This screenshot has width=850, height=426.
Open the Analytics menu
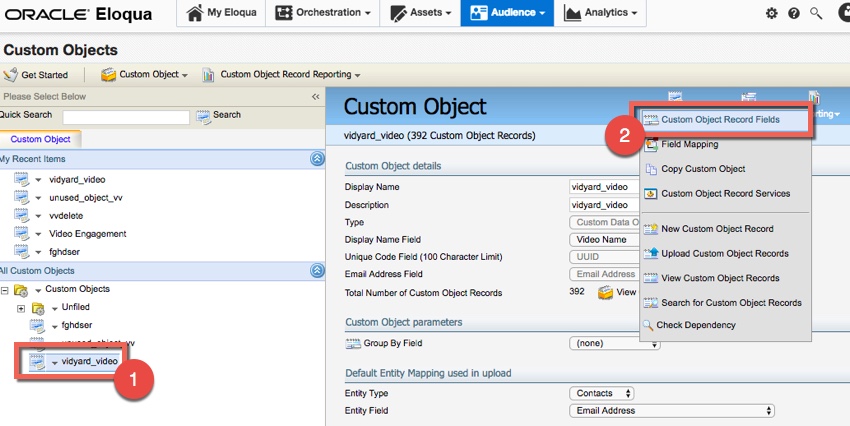click(600, 12)
